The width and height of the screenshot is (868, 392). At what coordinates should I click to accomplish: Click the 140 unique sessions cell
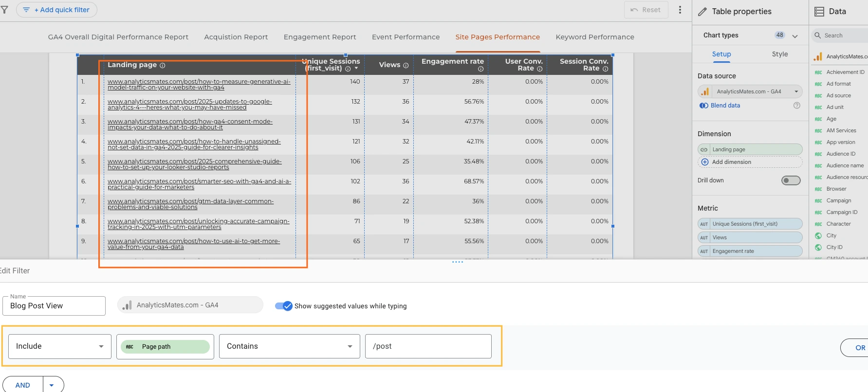[x=355, y=82]
